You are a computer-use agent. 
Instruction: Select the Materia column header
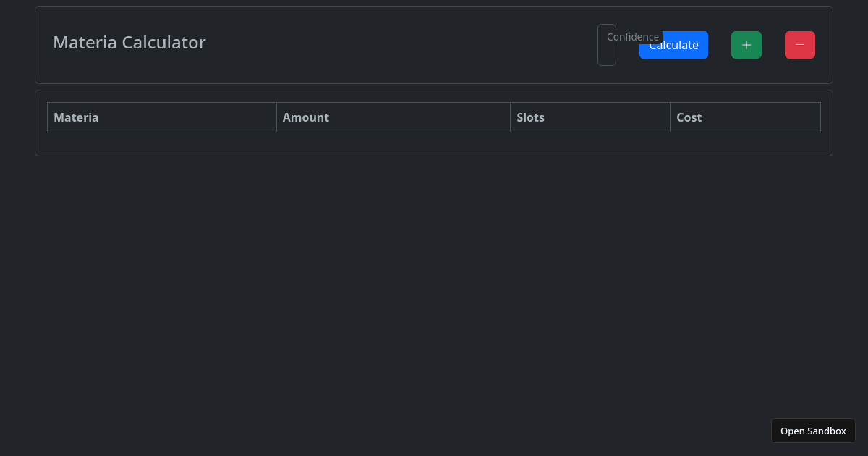point(76,117)
